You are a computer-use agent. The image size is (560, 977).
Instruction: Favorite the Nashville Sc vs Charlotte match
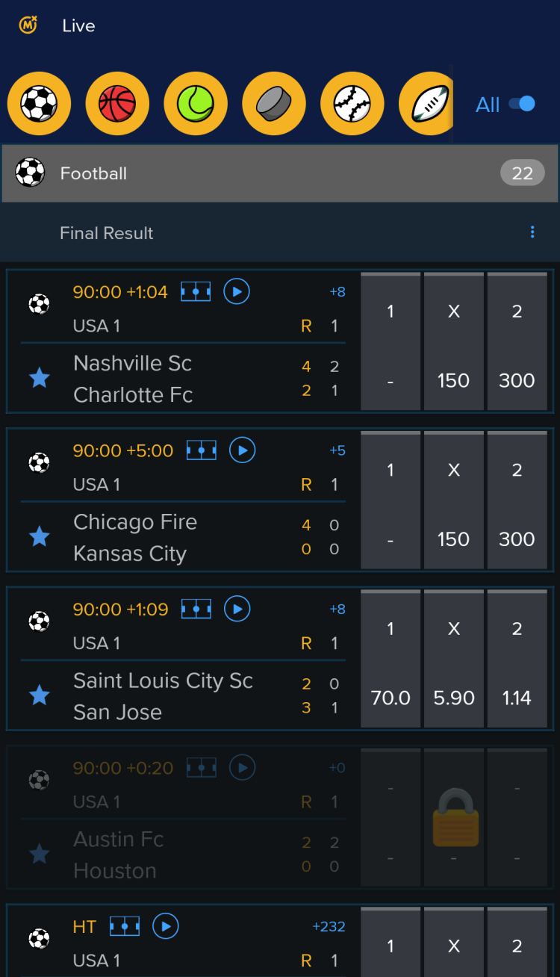point(39,378)
